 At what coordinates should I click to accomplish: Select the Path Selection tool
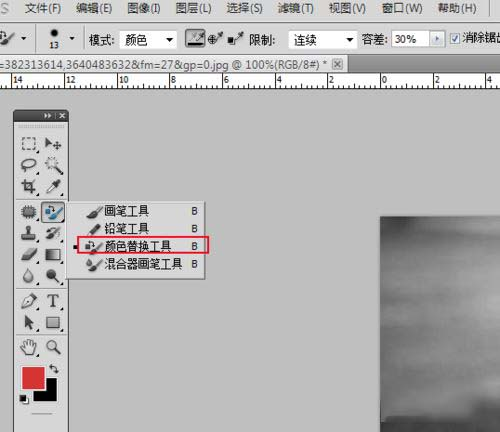29,323
